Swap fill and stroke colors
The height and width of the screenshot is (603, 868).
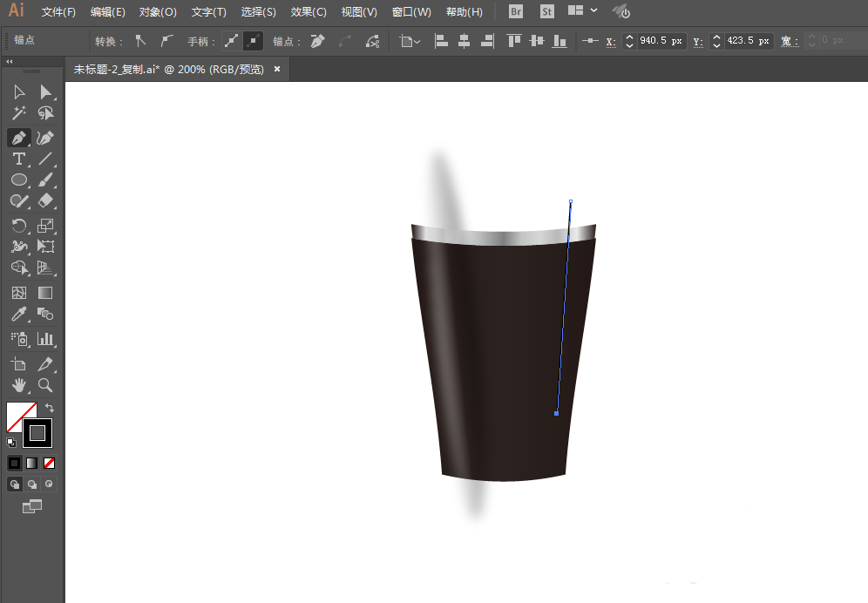(50, 408)
